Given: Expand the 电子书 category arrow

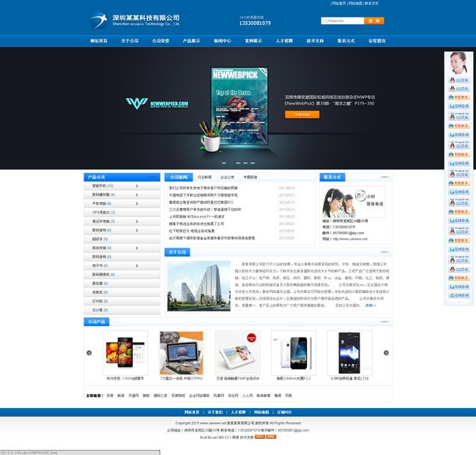Looking at the screenshot, I should coord(137,266).
